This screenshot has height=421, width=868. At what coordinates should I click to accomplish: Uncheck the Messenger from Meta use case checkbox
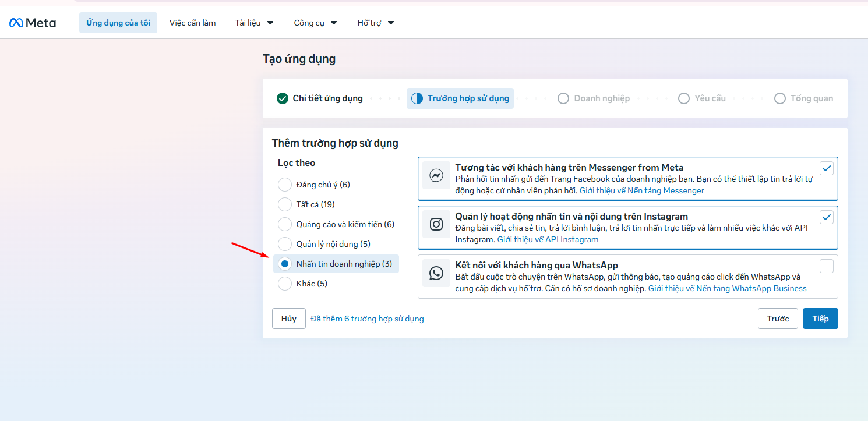pos(827,168)
